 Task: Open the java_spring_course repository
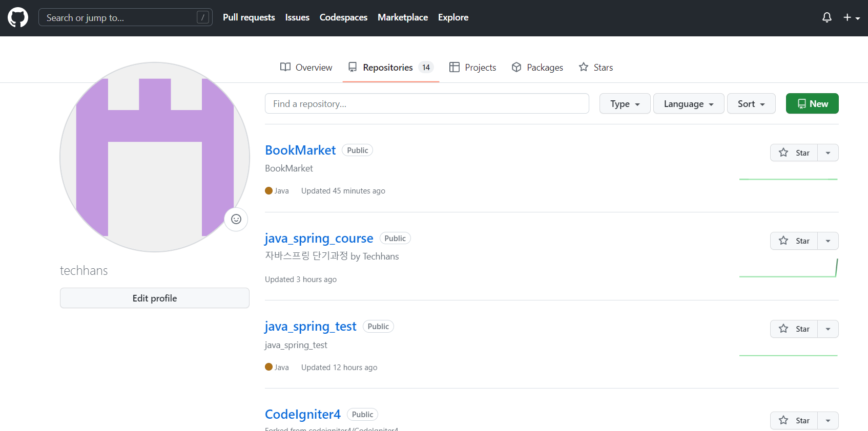(319, 238)
